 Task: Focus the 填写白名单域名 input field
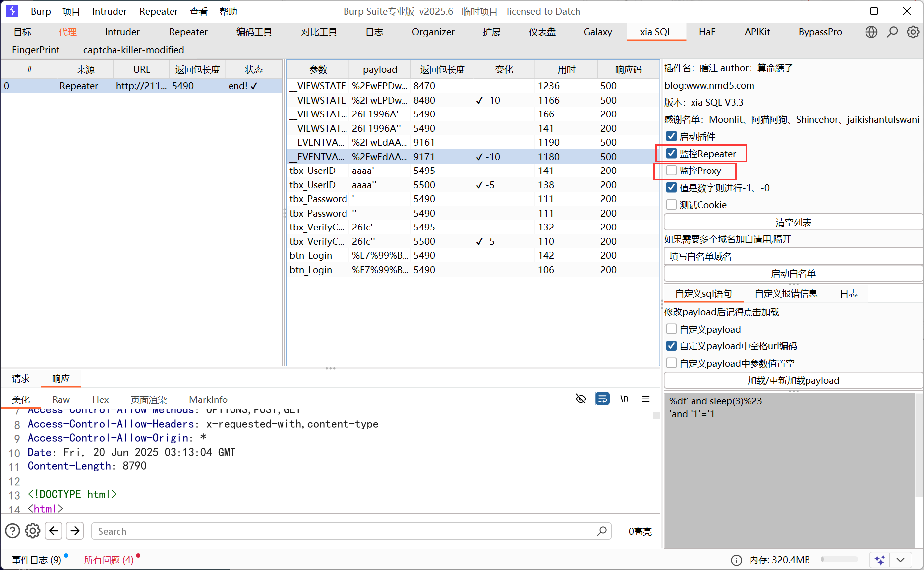793,256
